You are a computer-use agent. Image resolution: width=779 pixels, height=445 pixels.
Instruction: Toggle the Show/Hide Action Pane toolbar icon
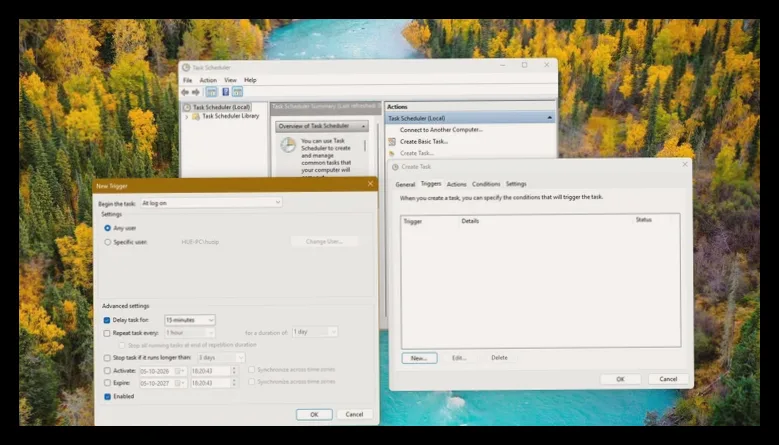(x=237, y=92)
